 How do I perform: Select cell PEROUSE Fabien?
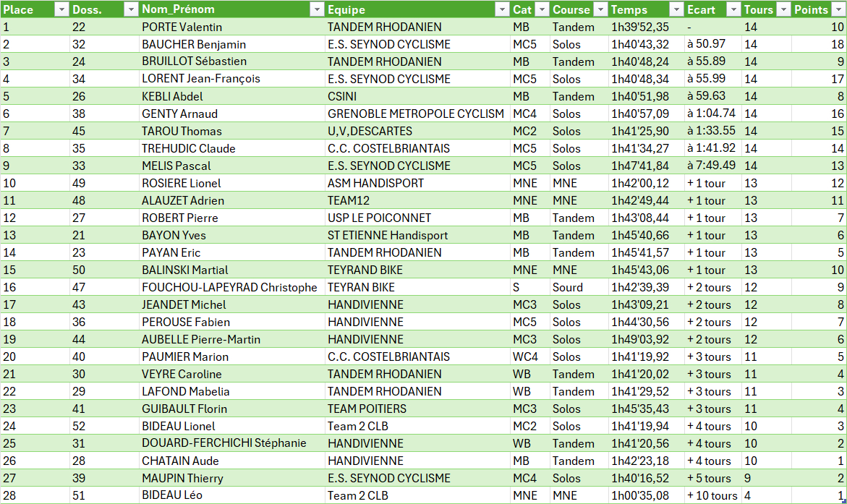(x=231, y=322)
